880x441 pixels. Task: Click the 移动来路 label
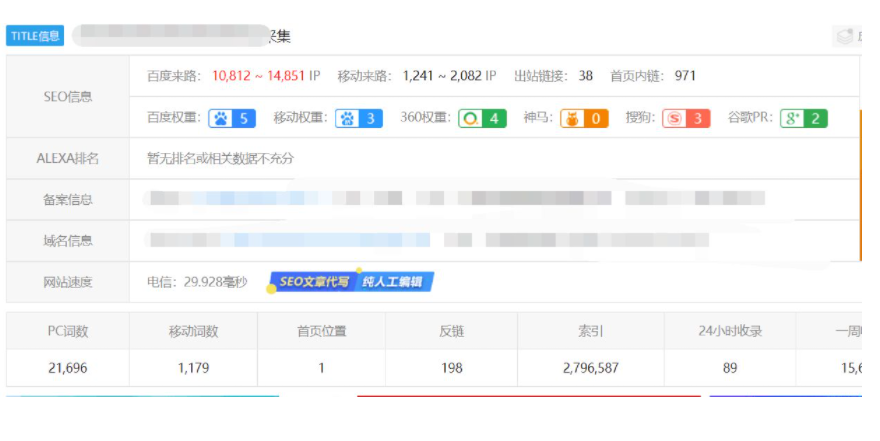coord(364,76)
